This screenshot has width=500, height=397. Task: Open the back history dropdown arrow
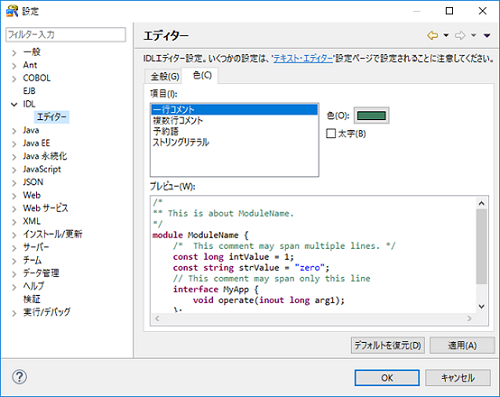pos(446,35)
